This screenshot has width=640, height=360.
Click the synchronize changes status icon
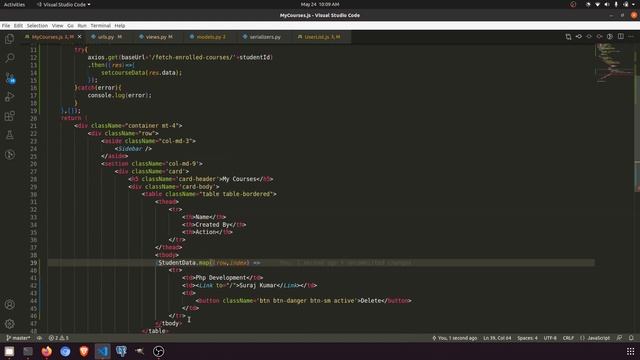39,338
